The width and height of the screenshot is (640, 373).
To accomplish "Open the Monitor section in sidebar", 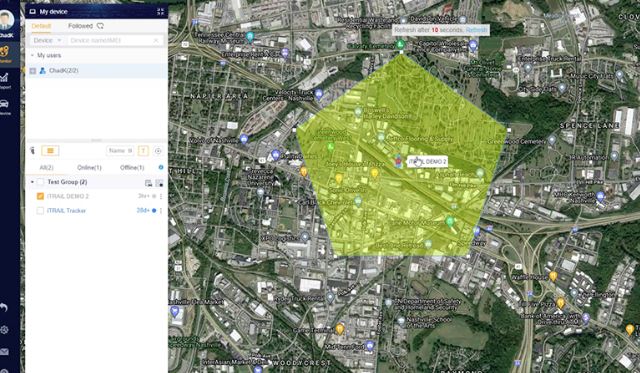I will 5,54.
